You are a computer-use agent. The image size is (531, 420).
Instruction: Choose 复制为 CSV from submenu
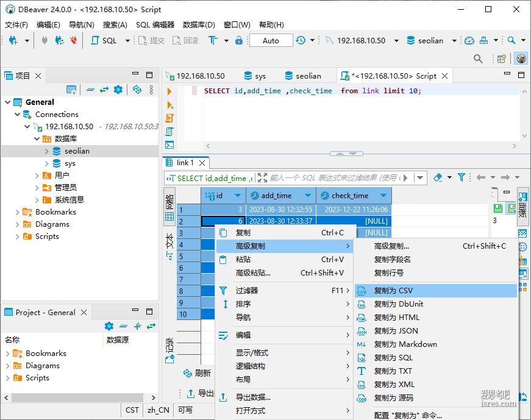435,291
